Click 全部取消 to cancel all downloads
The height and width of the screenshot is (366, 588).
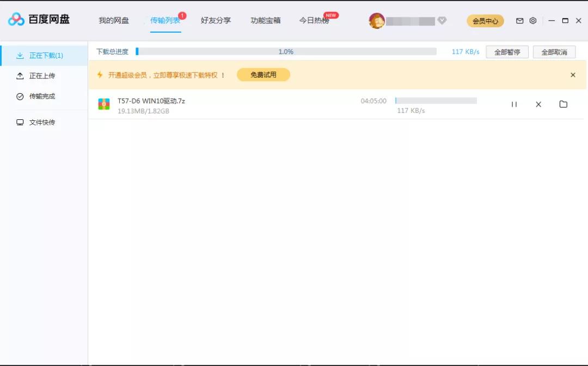[x=555, y=51]
